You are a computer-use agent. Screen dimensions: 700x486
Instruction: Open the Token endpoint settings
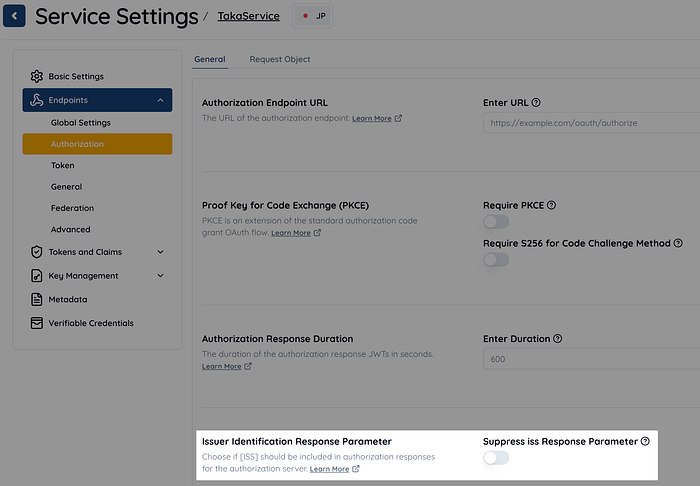tap(63, 165)
